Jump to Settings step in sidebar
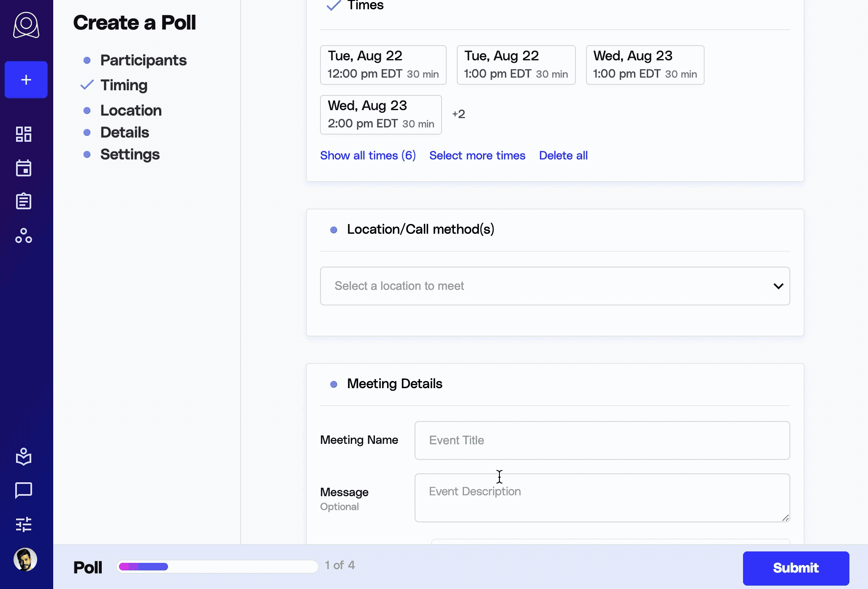Image resolution: width=868 pixels, height=589 pixels. (130, 154)
